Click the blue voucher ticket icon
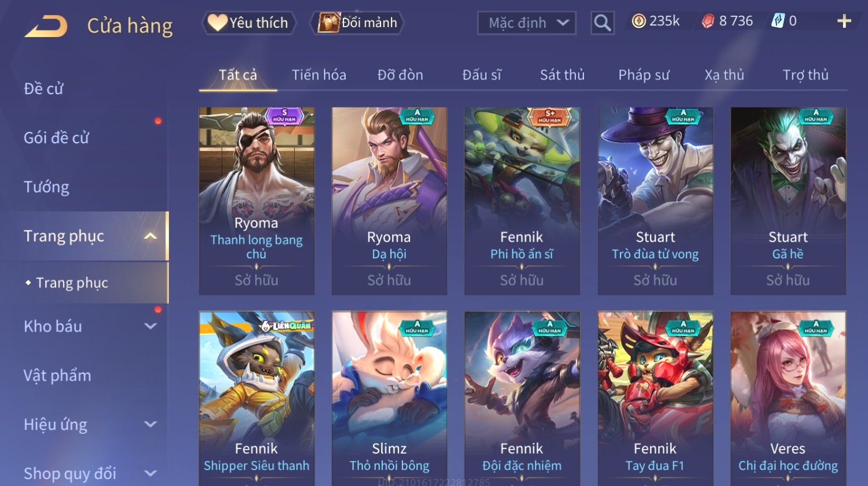Viewport: 868px width, 486px height. (778, 21)
